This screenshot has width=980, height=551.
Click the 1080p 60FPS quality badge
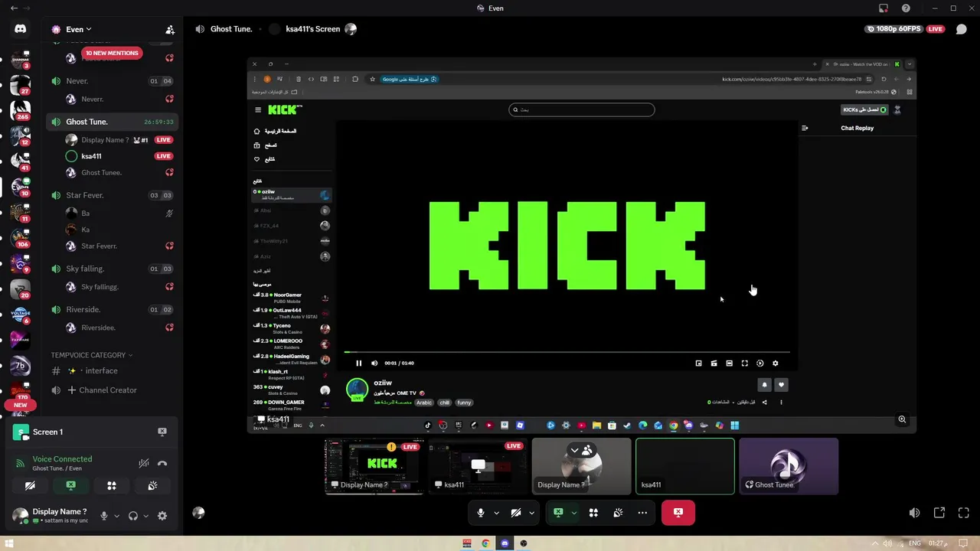click(894, 29)
